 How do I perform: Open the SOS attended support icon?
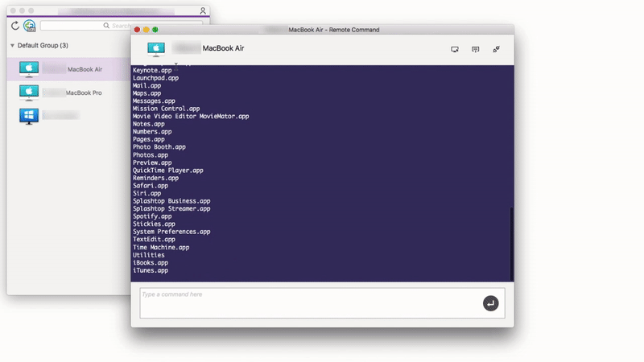(30, 26)
